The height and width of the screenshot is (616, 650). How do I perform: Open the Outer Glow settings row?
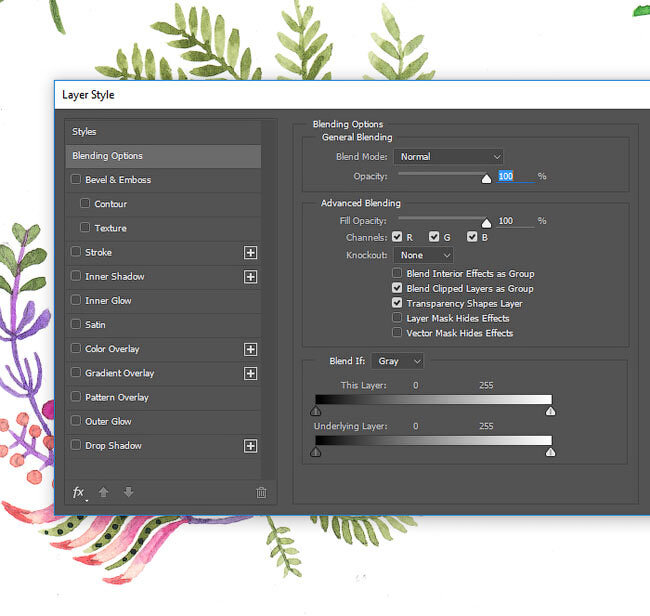point(163,422)
